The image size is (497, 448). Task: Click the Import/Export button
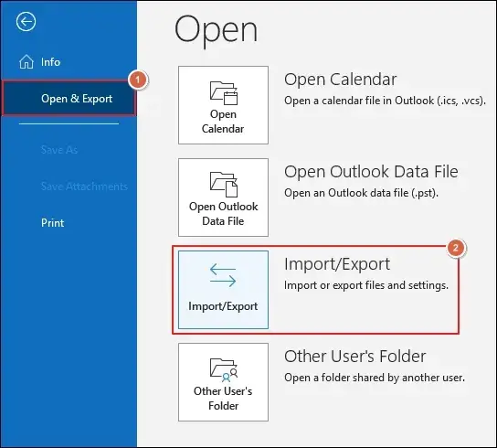223,290
